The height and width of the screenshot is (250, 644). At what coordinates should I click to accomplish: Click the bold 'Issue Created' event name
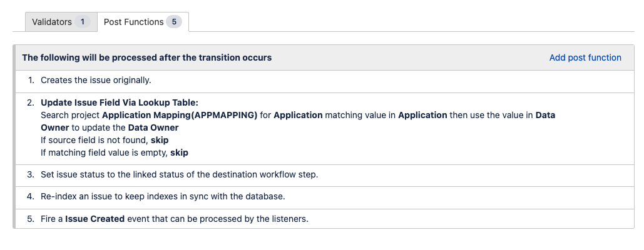coord(95,219)
